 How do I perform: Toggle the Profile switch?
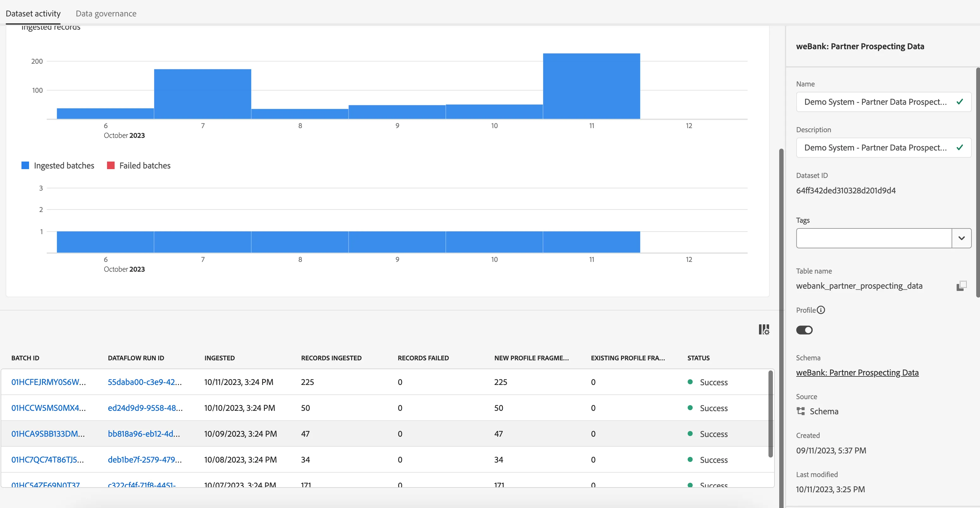coord(804,330)
